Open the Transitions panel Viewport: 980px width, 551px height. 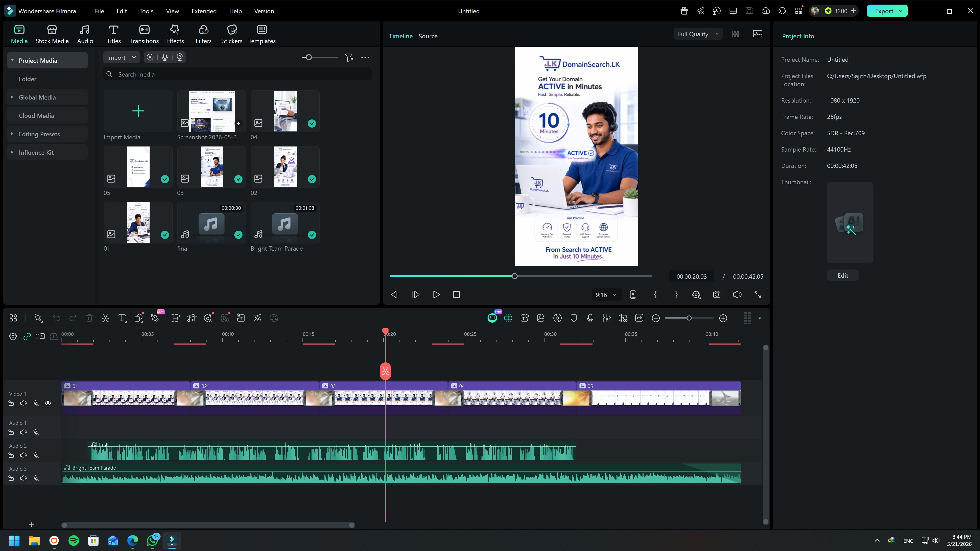click(144, 34)
